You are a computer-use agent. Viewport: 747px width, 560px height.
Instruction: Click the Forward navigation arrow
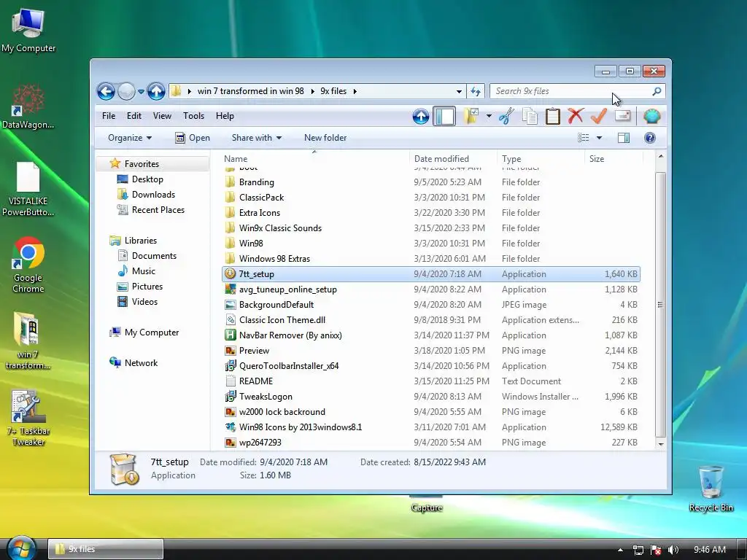(126, 91)
